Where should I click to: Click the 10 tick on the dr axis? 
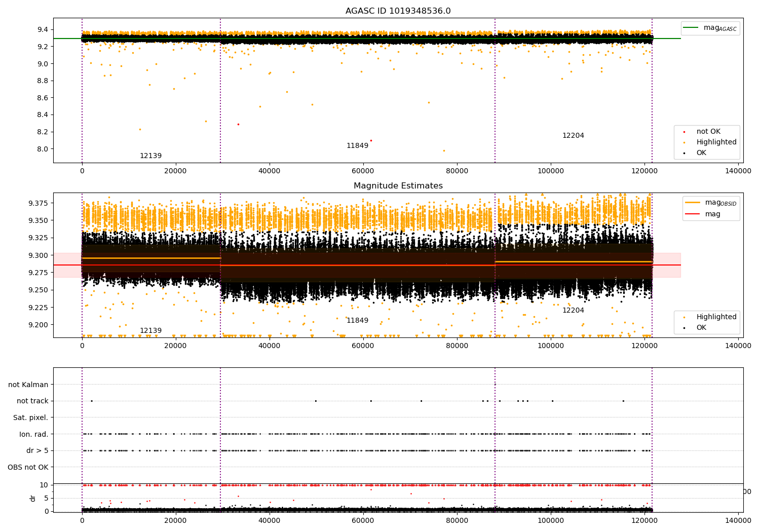pos(44,485)
